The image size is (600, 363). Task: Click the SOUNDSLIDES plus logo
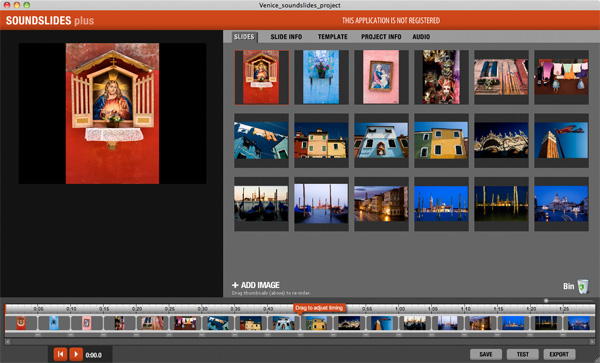pyautogui.click(x=50, y=21)
